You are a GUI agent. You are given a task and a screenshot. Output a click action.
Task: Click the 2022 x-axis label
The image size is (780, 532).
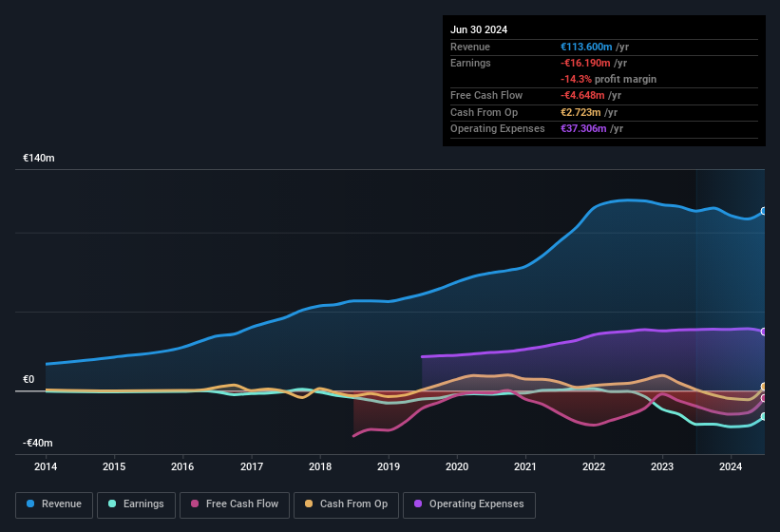click(594, 466)
